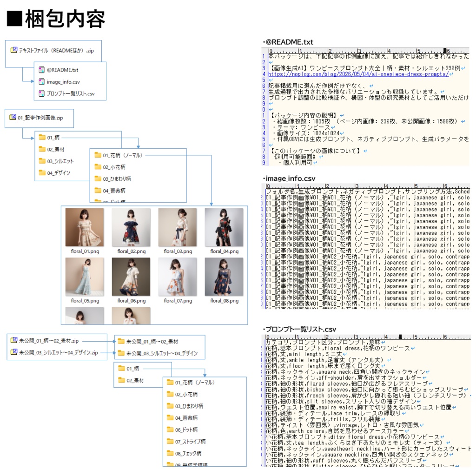The width and height of the screenshot is (476, 476).
Task: Open the noplog.com blog URL in README
Action: coord(358,74)
